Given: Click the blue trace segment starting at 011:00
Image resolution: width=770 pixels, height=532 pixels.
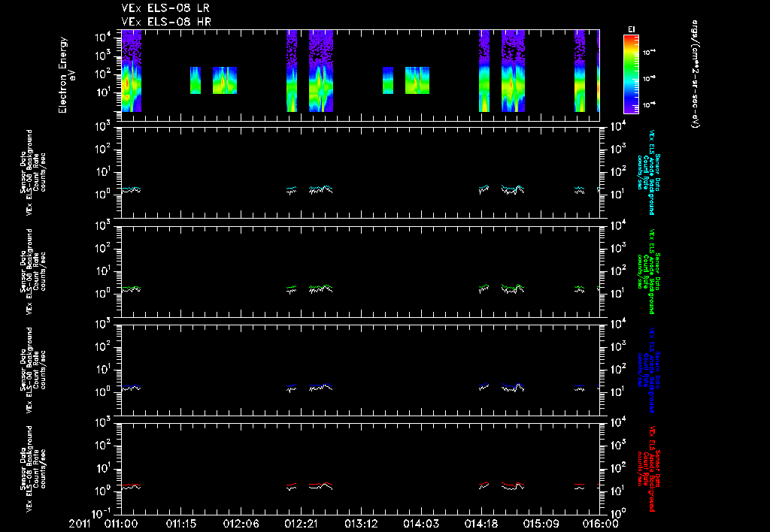Looking at the screenshot, I should pos(131,385).
